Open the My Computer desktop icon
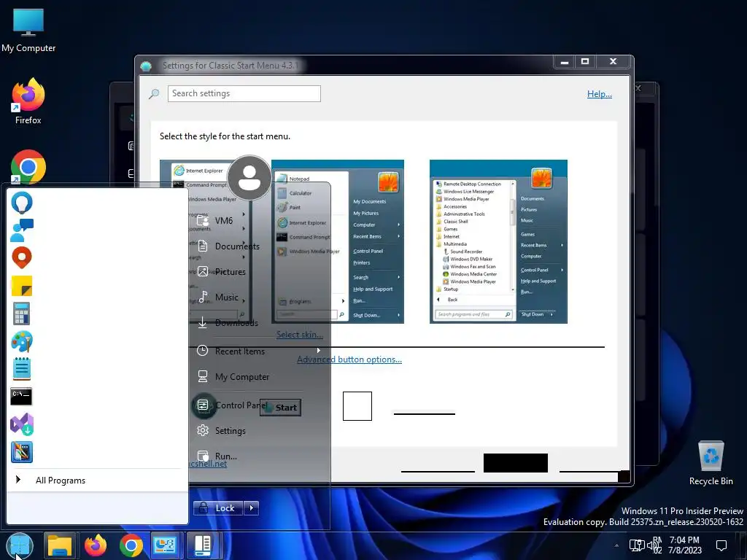Screen dimensions: 747x560 [x=28, y=31]
